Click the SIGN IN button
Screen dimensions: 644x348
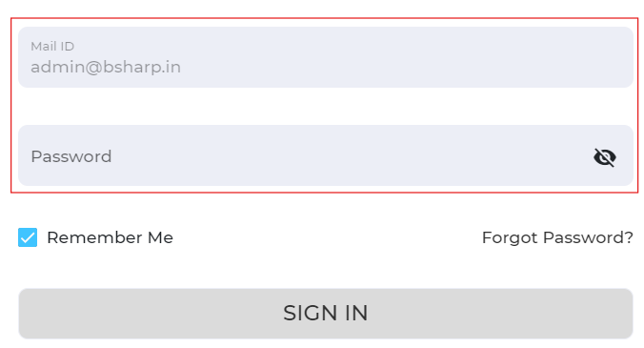tap(325, 314)
